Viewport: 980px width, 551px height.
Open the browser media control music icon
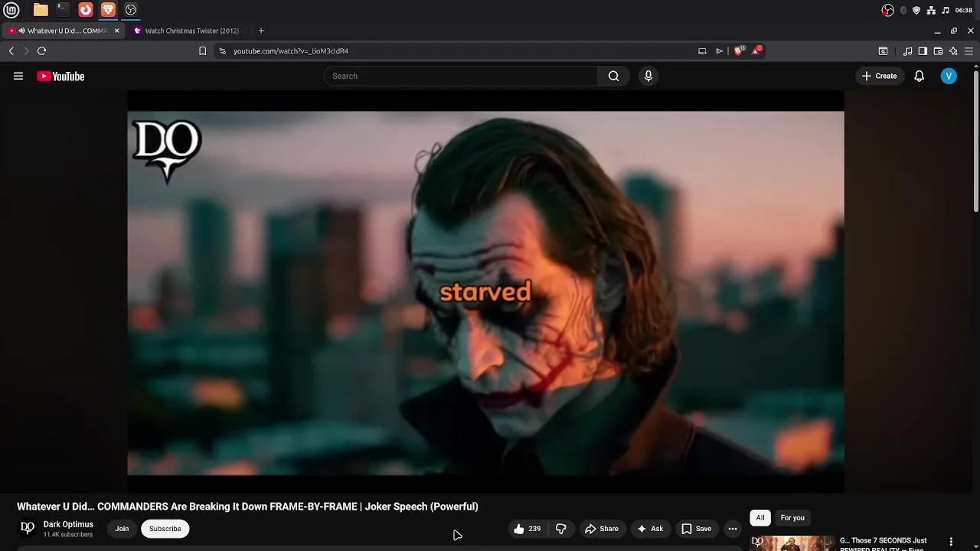point(907,51)
